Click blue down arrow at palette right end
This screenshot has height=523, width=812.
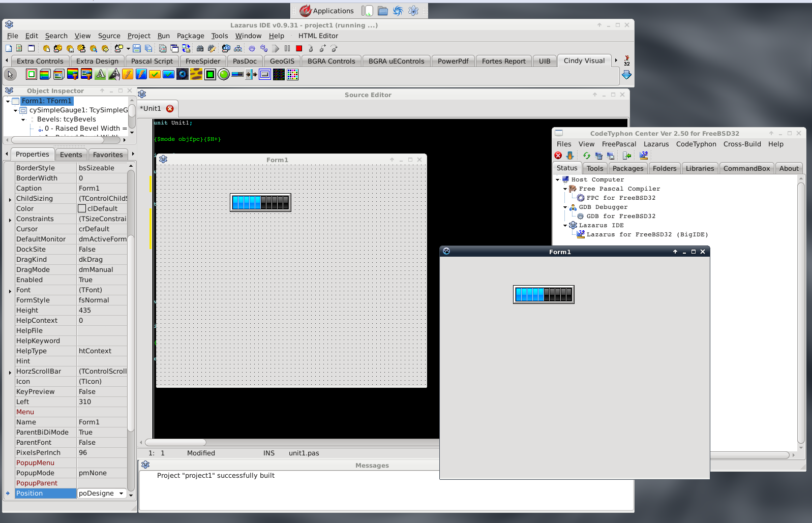click(x=626, y=75)
